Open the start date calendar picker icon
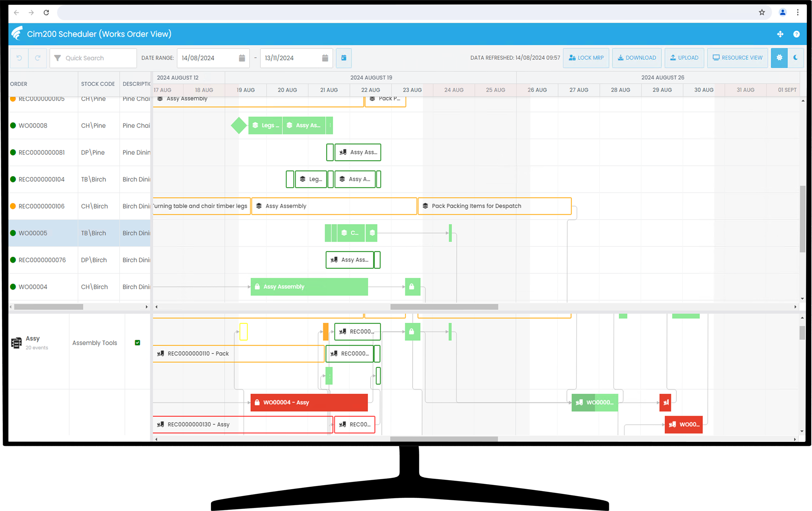Image resolution: width=812 pixels, height=511 pixels. tap(242, 58)
